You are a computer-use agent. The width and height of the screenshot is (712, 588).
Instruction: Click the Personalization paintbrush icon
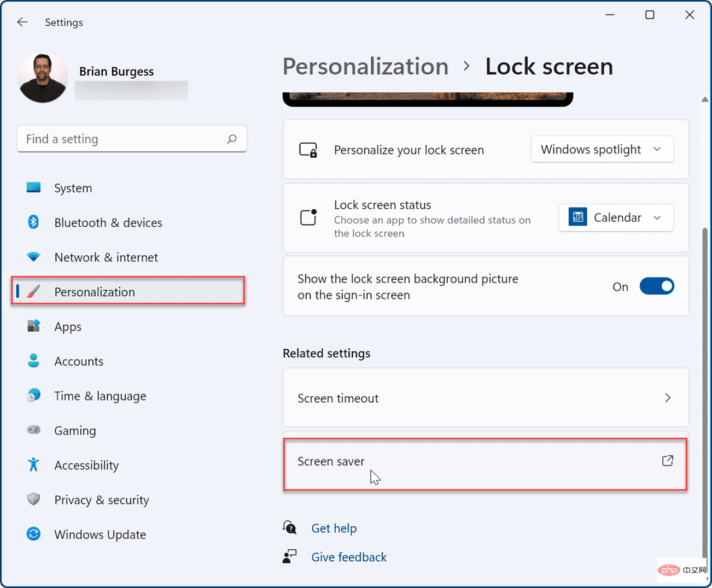pyautogui.click(x=33, y=291)
